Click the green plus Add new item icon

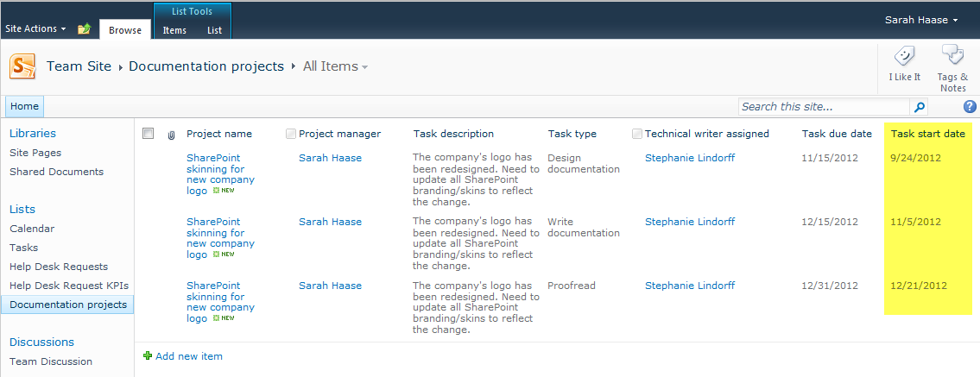click(x=148, y=355)
